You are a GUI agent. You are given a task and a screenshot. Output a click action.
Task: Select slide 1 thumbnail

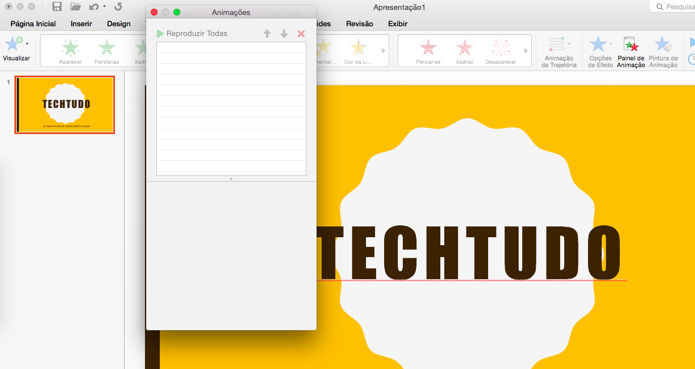tap(65, 105)
